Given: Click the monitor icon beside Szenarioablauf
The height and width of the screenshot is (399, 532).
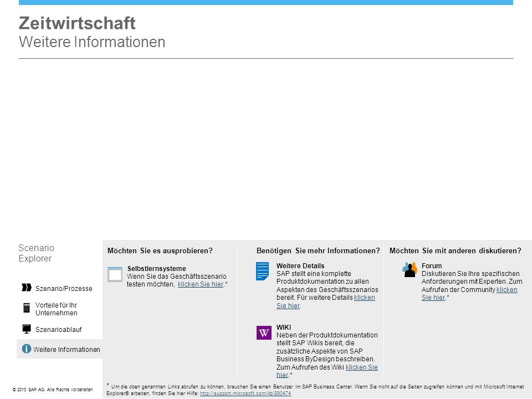Looking at the screenshot, I should (x=27, y=329).
